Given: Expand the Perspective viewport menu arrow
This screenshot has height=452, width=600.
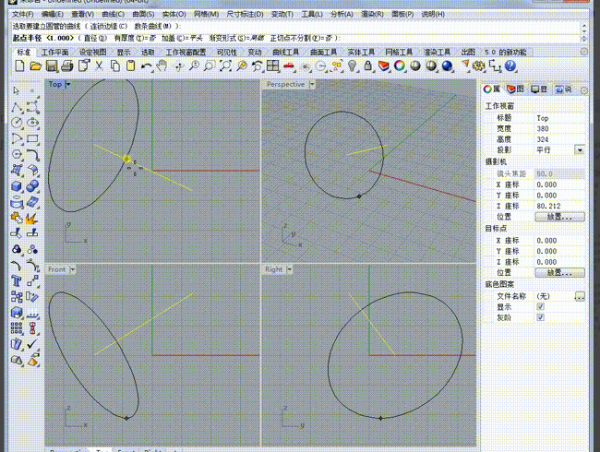Looking at the screenshot, I should 313,85.
